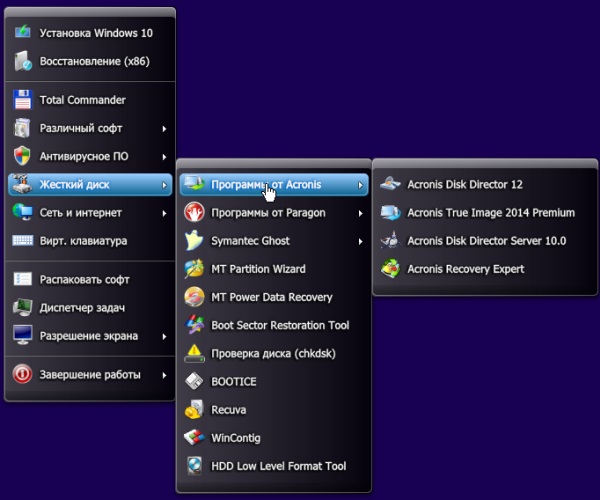Launch the Recuva entry
The image size is (600, 500).
coord(274,410)
